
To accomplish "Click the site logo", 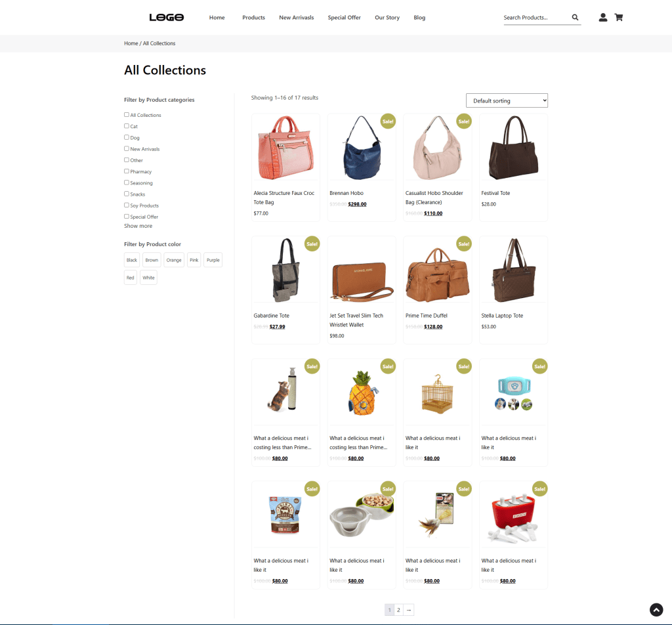I will click(x=166, y=18).
